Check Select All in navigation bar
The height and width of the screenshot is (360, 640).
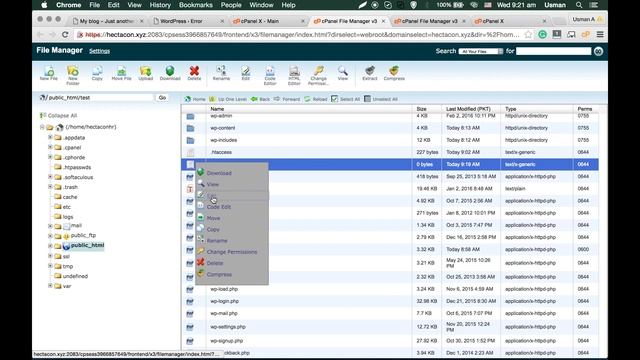coord(345,99)
